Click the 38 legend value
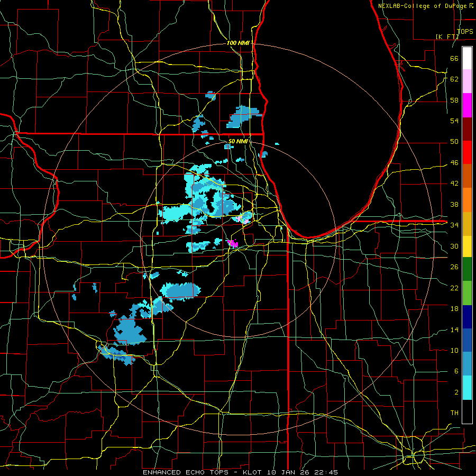Image resolution: width=476 pixels, height=476 pixels. [x=454, y=204]
